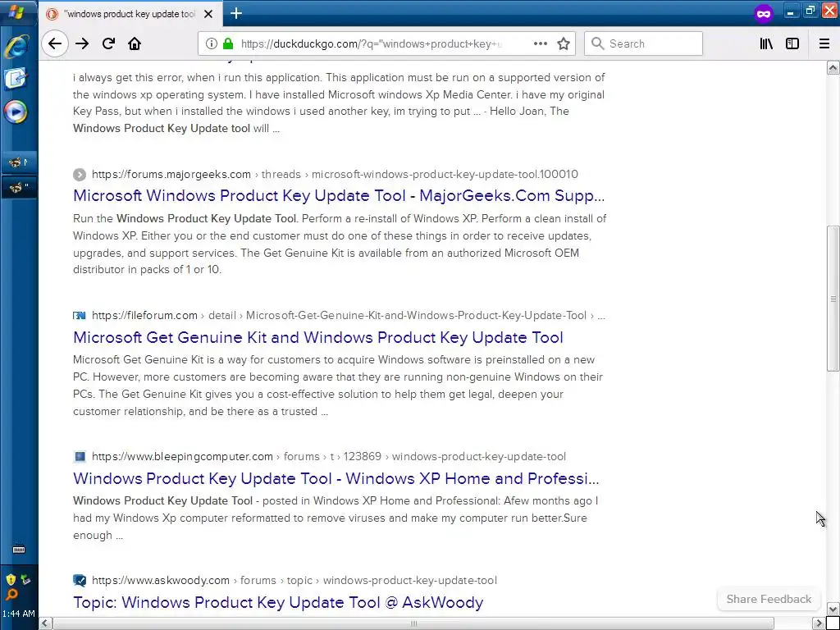Open the Library bookshelf icon

(x=766, y=43)
